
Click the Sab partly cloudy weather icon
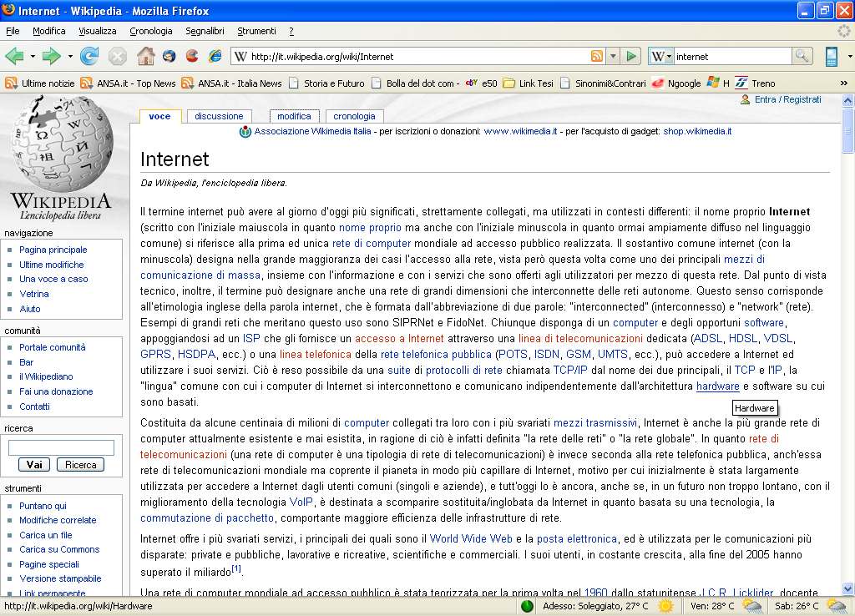[x=837, y=606]
